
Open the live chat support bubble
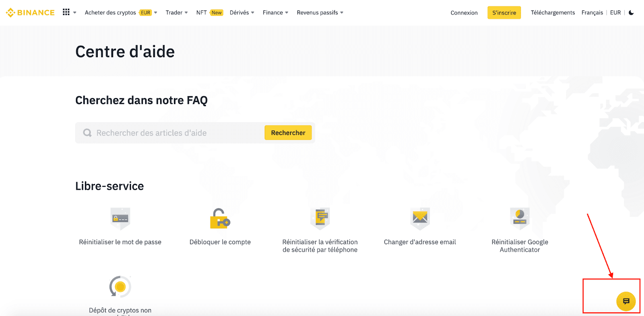[x=626, y=301]
